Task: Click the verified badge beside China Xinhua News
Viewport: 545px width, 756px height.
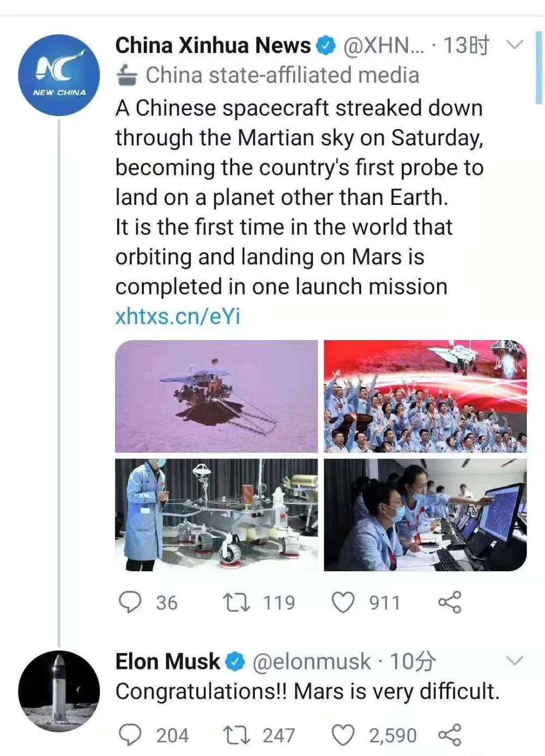Action: point(326,46)
